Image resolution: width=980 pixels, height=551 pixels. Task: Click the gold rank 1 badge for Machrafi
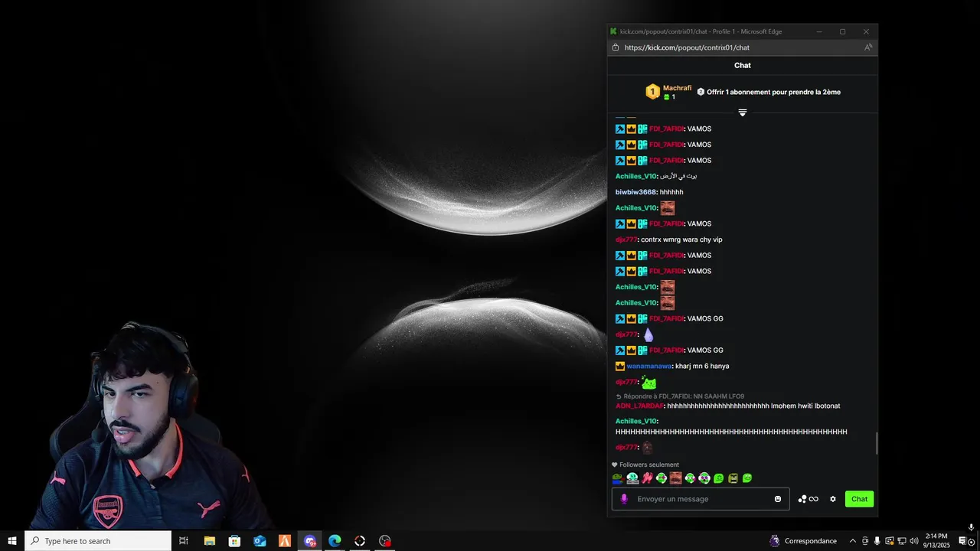pyautogui.click(x=652, y=92)
